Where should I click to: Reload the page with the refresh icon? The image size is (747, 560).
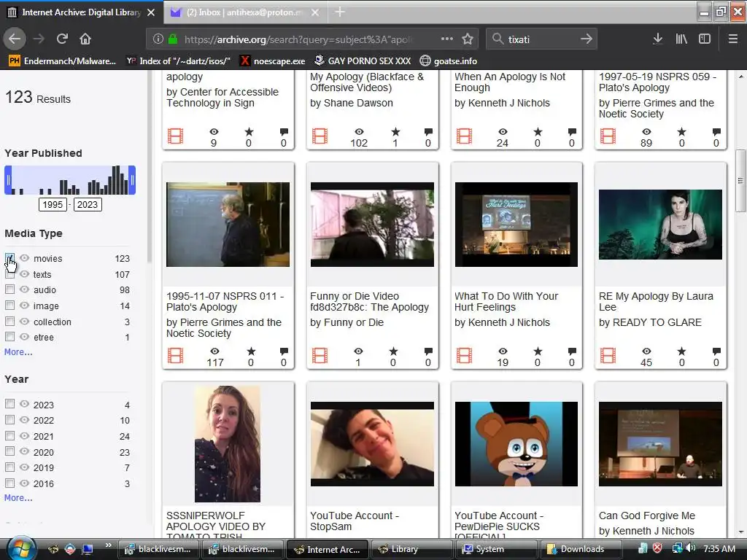tap(63, 39)
